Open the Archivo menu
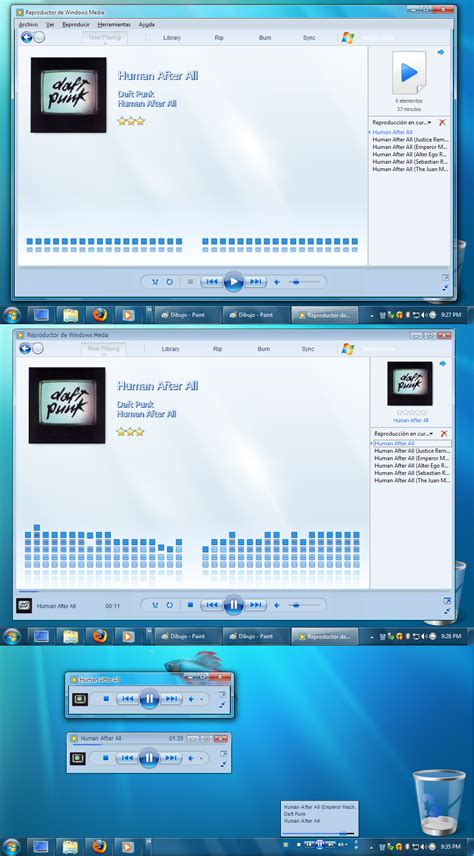Screen dimensions: 474x856 point(28,25)
